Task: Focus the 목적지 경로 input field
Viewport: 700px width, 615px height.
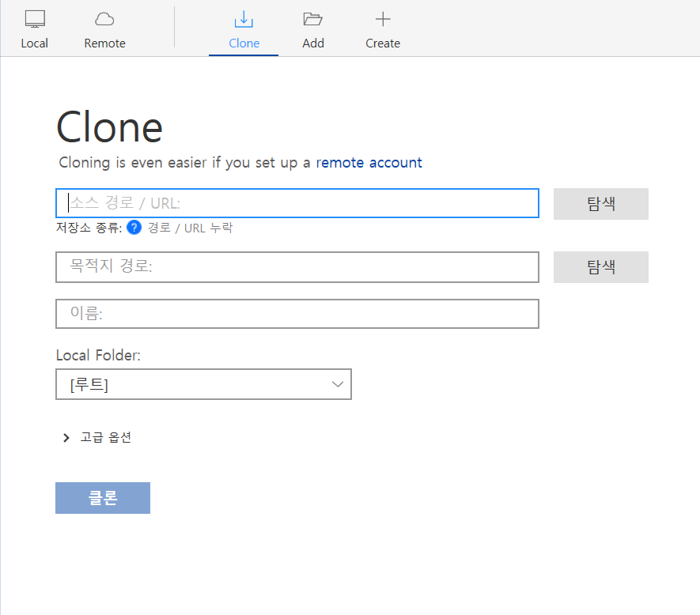Action: click(297, 267)
